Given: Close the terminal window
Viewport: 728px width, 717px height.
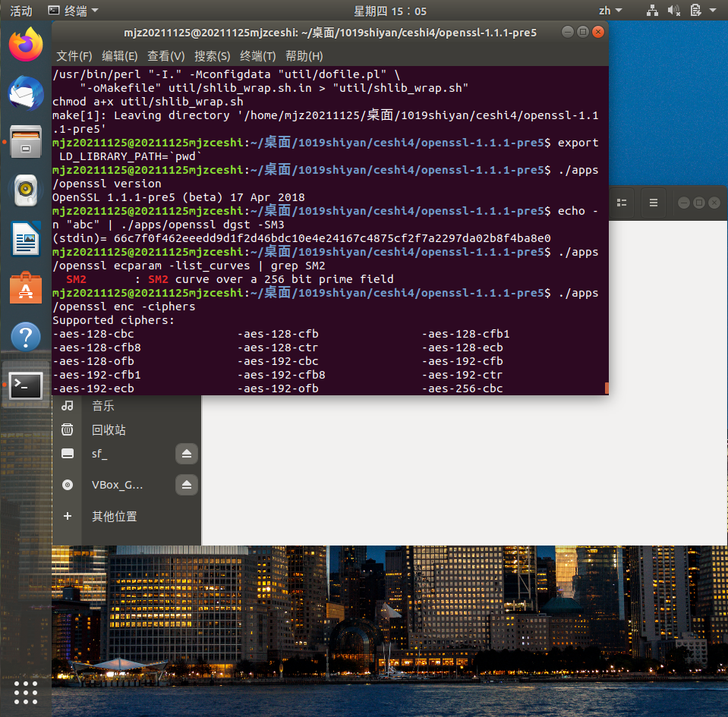Looking at the screenshot, I should point(598,32).
